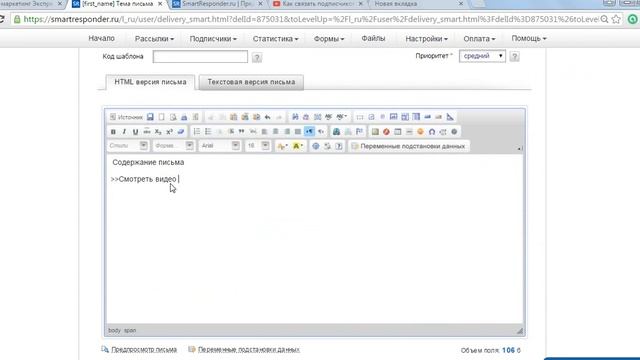Collapse the editor toolbar with small arrow
The width and height of the screenshot is (640, 360).
pyautogui.click(x=519, y=149)
